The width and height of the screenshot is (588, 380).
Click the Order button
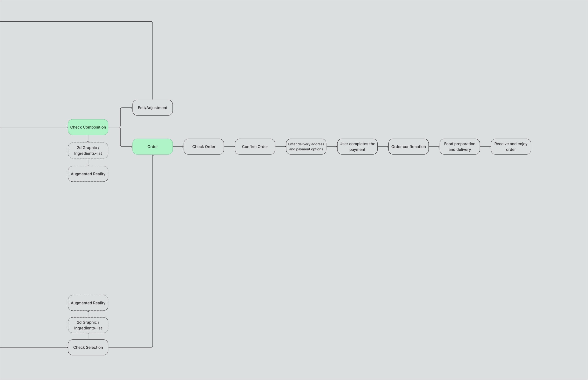point(153,146)
